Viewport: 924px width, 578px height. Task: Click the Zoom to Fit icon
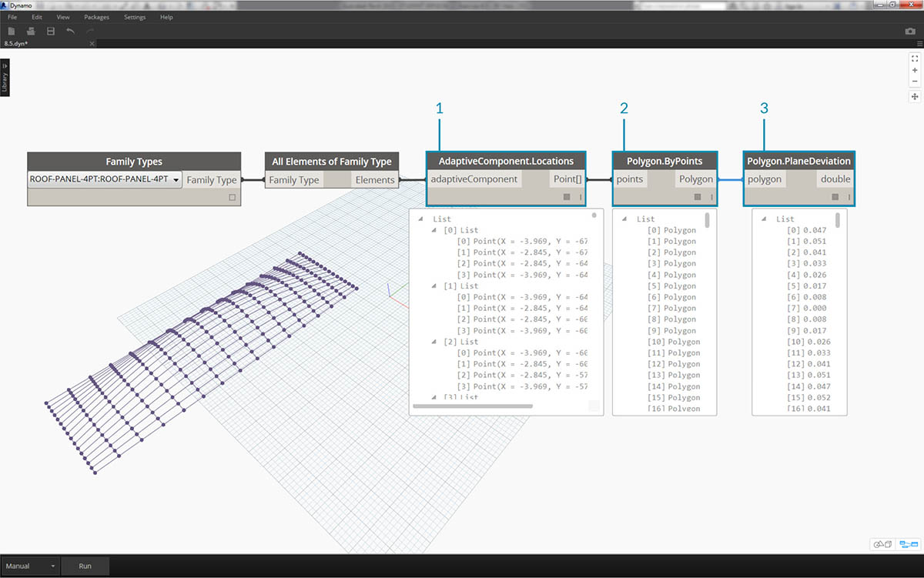click(x=915, y=58)
